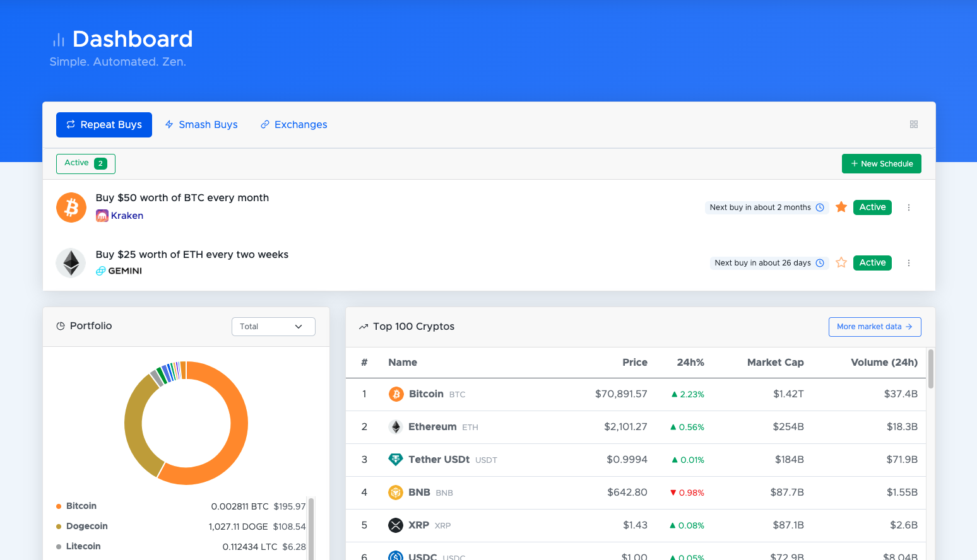
Task: Click the New Schedule button
Action: (881, 163)
